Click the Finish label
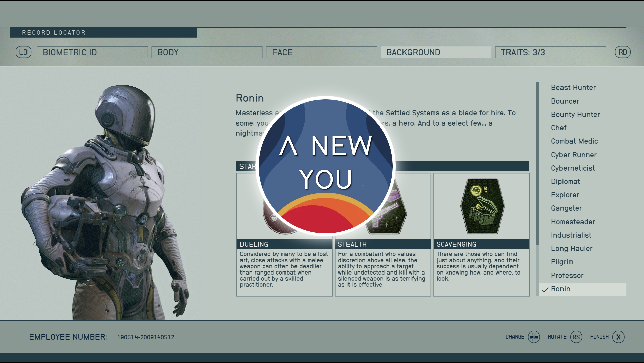Screen dimensions: 644x363 [x=599, y=337]
